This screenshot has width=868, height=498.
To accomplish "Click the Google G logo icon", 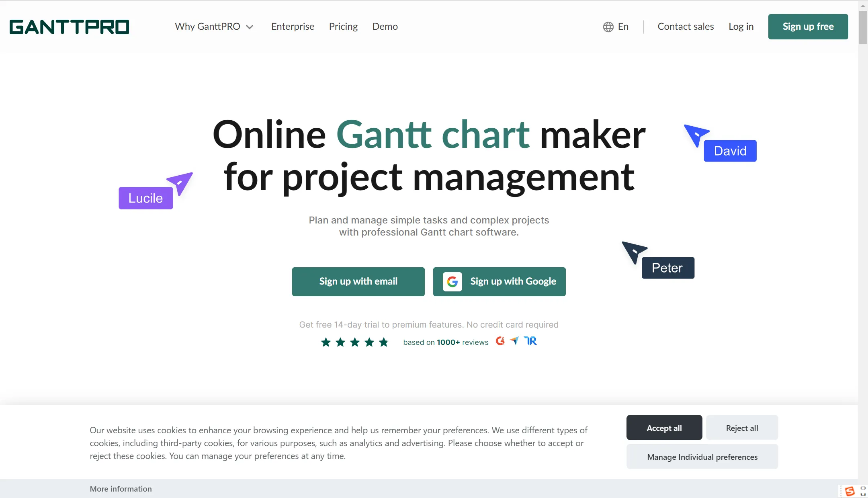I will pyautogui.click(x=452, y=282).
